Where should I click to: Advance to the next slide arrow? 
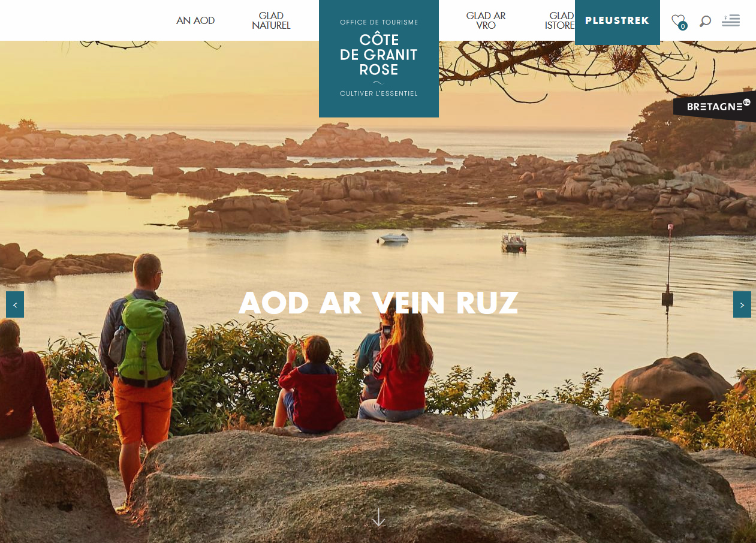(742, 304)
